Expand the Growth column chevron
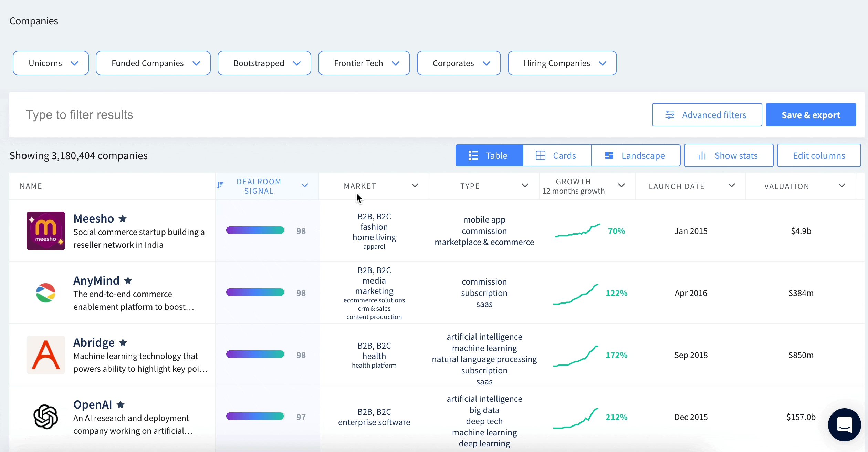 621,185
